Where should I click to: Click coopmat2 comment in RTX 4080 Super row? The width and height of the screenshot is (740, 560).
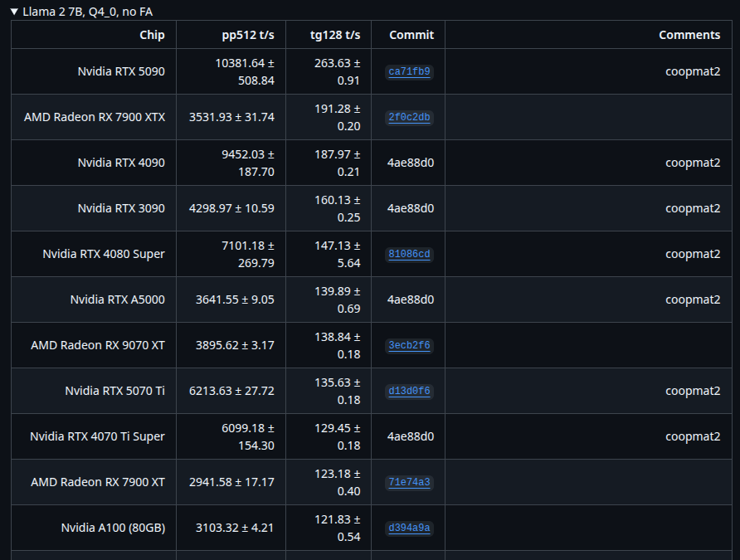(x=693, y=254)
